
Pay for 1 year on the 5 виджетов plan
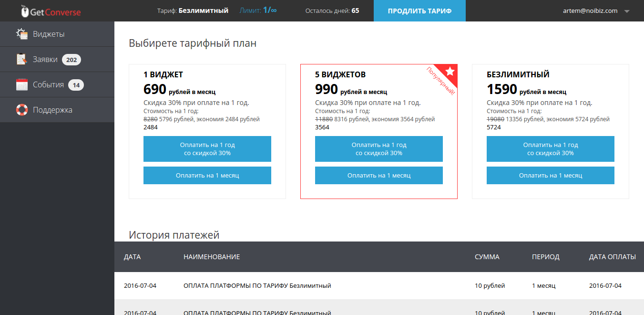(379, 149)
